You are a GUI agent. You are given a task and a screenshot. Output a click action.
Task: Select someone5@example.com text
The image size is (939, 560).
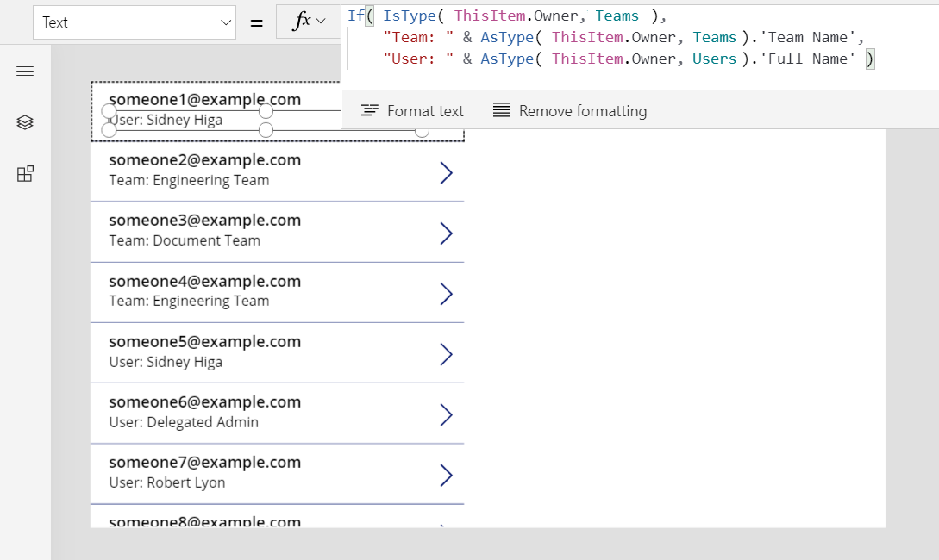205,342
